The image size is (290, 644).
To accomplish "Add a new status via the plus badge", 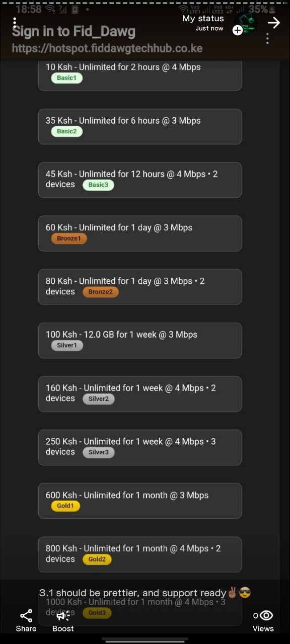I will click(237, 30).
